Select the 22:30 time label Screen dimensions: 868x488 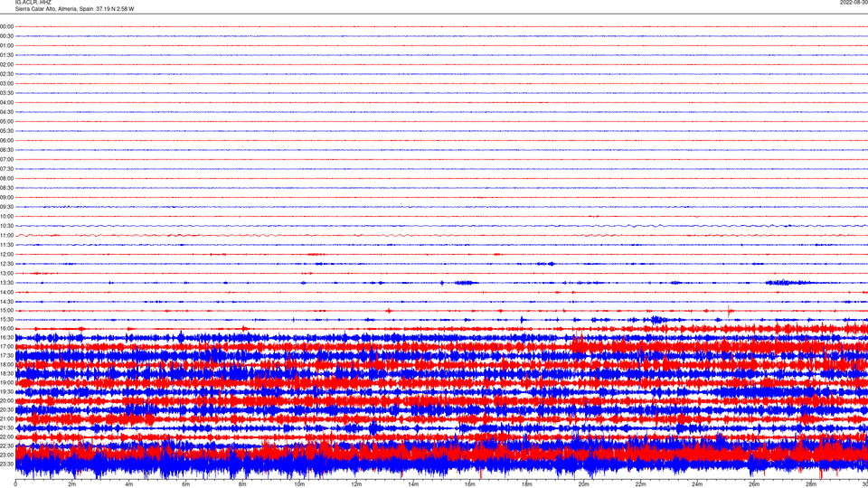click(6, 446)
